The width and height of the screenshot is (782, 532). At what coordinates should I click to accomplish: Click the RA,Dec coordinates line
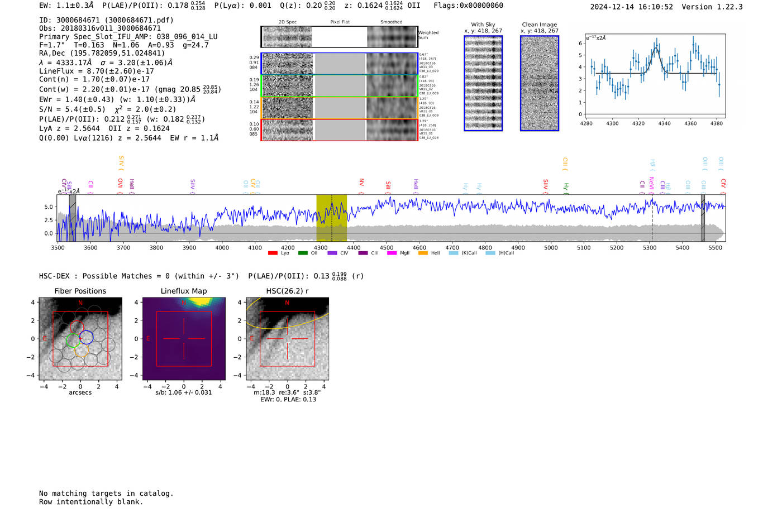pyautogui.click(x=102, y=54)
